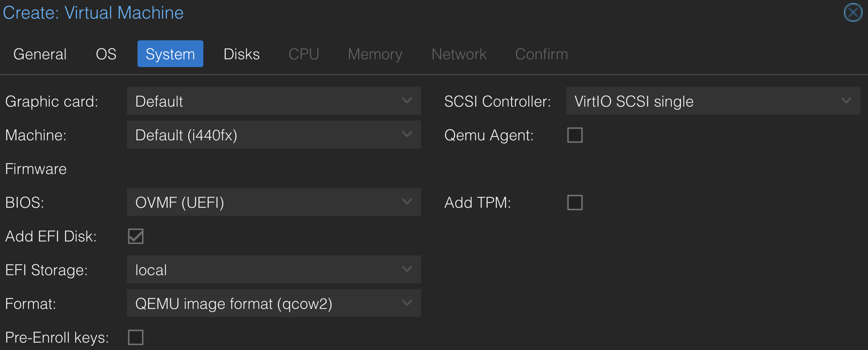Screen dimensions: 868x350
Task: Click the EFI Storage dropdown chevron
Action: (x=407, y=269)
